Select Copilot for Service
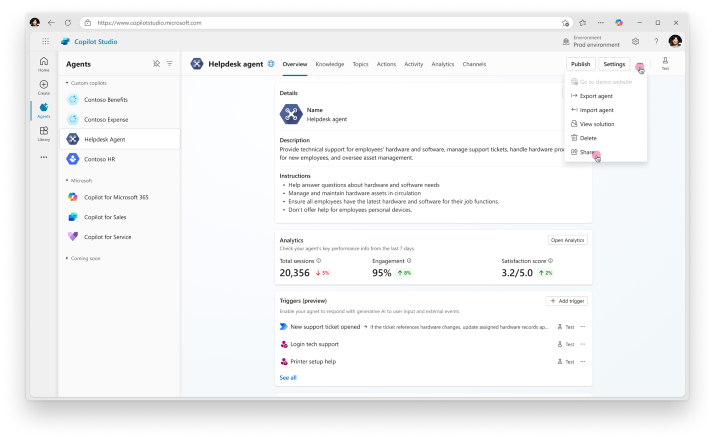715x440 pixels. (120, 237)
